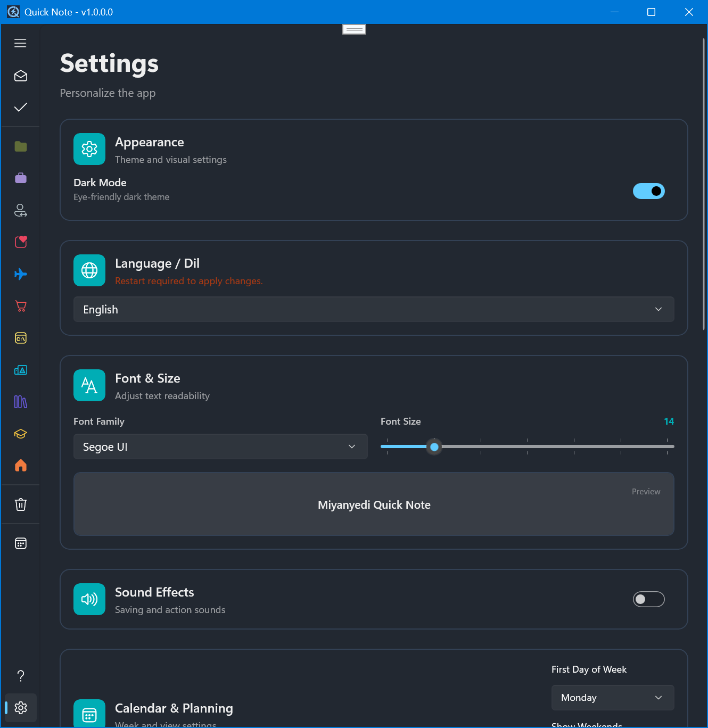Screen dimensions: 708x728
Task: Click the Font Size slider thumb
Action: tap(434, 447)
